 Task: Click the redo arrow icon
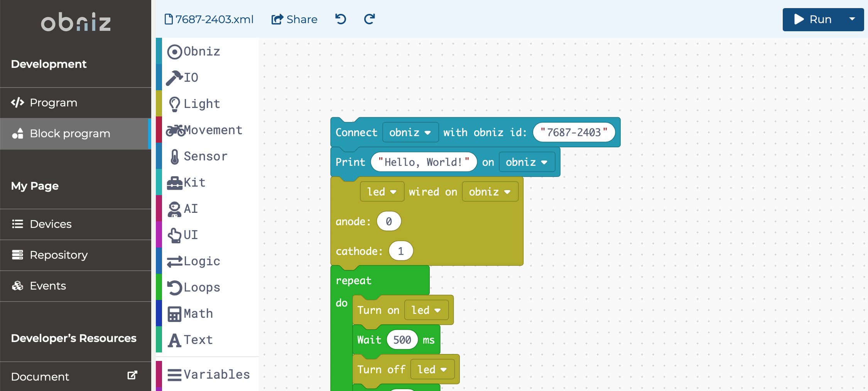[x=369, y=19]
